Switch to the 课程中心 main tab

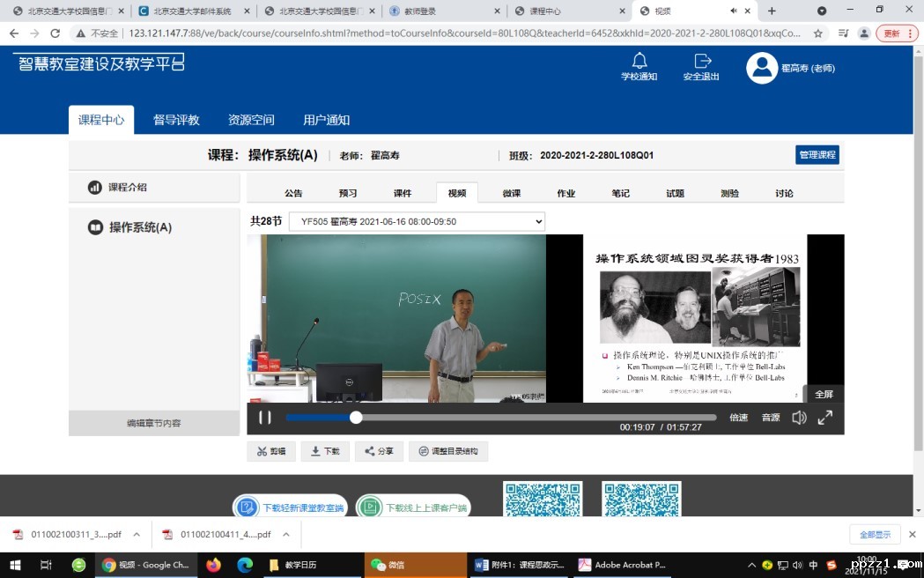point(101,120)
